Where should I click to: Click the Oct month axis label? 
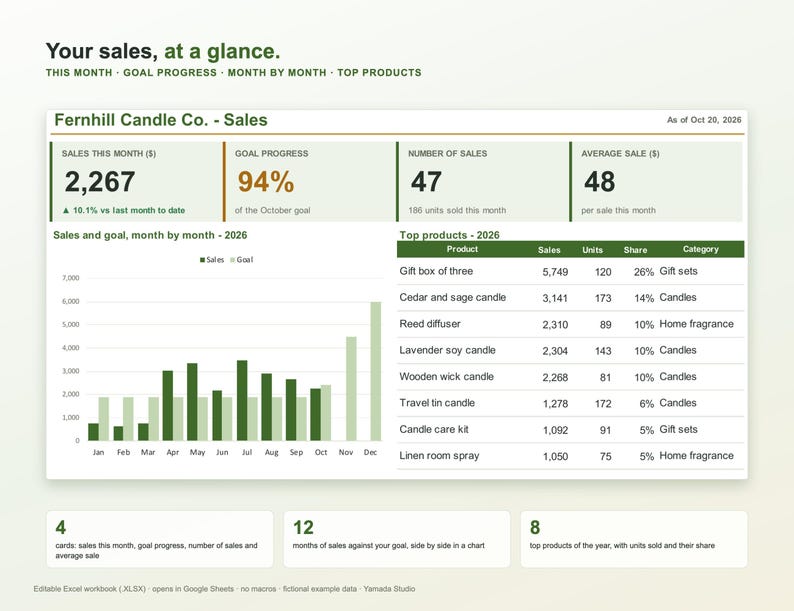point(321,452)
